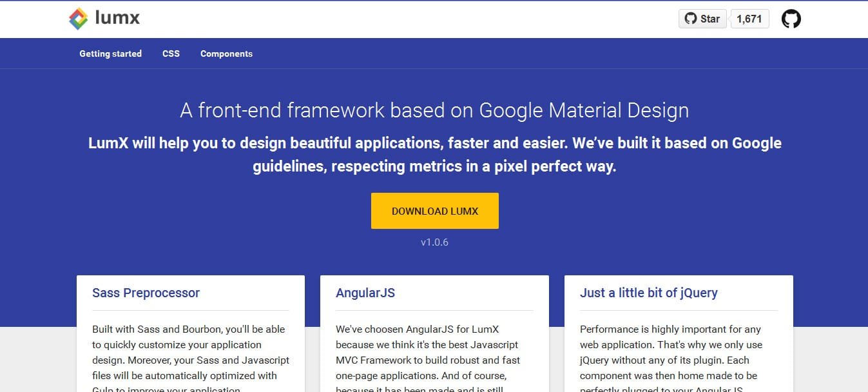868x392 pixels.
Task: Select the Sass Preprocessor card heading
Action: [146, 293]
